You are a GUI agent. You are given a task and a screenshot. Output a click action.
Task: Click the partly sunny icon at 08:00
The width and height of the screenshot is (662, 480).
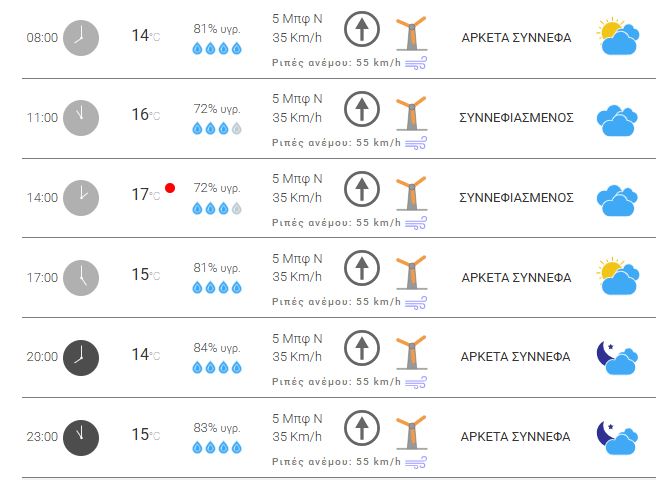point(617,37)
